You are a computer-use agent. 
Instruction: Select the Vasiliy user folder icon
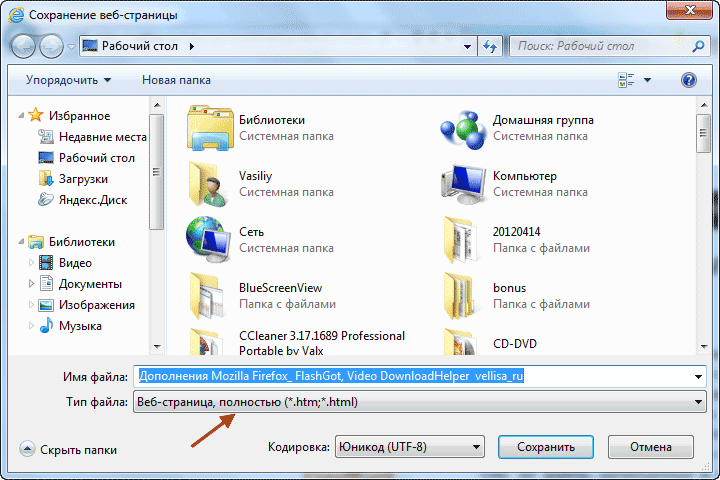coord(208,184)
